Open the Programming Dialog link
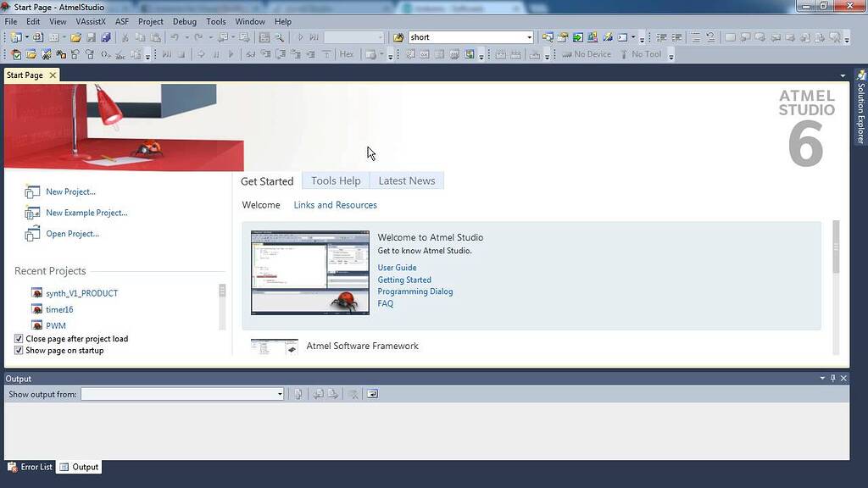The height and width of the screenshot is (488, 868). click(x=415, y=291)
